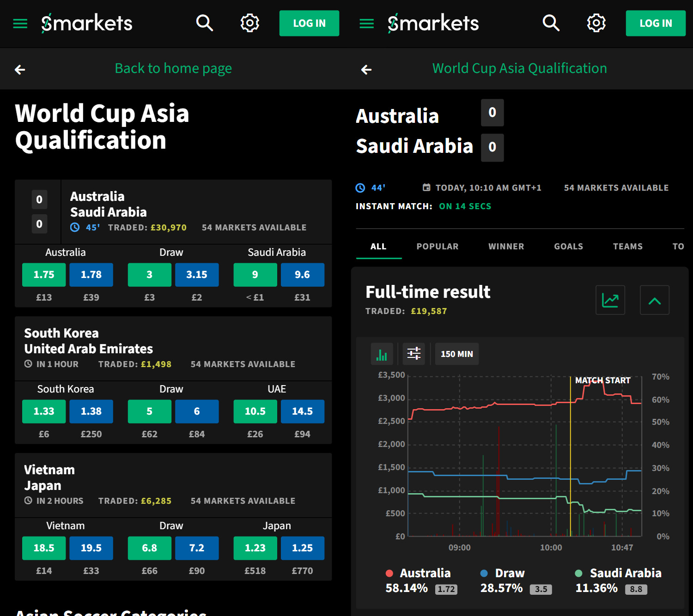Switch to the TEAMS tab
The width and height of the screenshot is (693, 616).
pyautogui.click(x=628, y=247)
